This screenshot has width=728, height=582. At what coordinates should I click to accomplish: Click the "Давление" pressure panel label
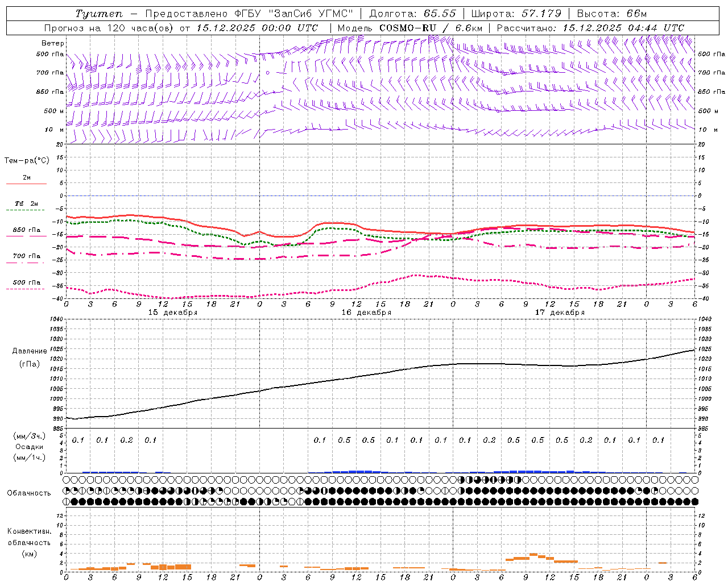click(x=30, y=351)
